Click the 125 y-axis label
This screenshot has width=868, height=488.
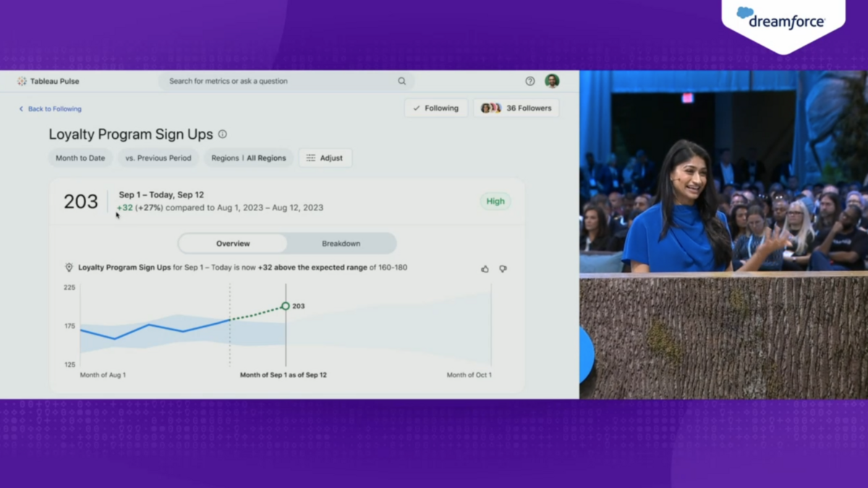69,365
